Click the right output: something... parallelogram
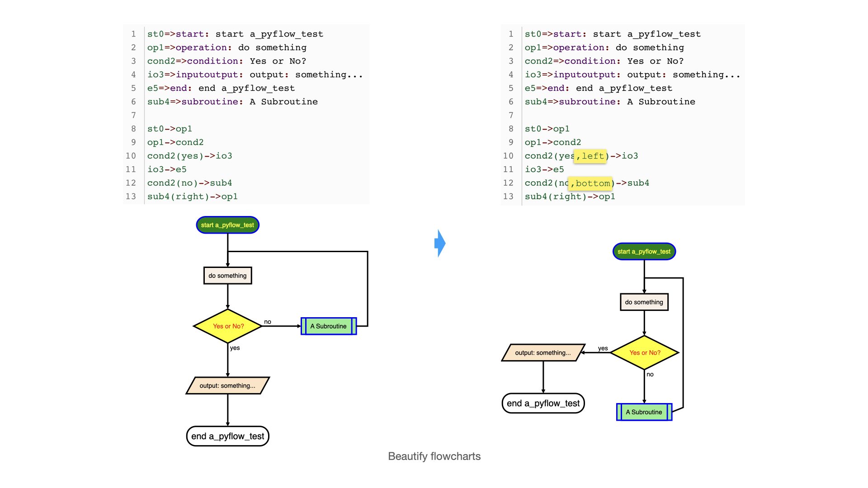Viewport: 868px width, 488px height. (x=543, y=352)
